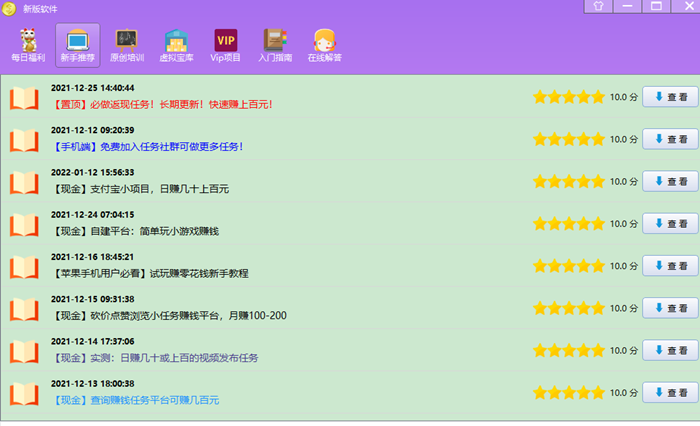Open the blue 【手机端】免费加入任务社群 title

click(x=147, y=147)
